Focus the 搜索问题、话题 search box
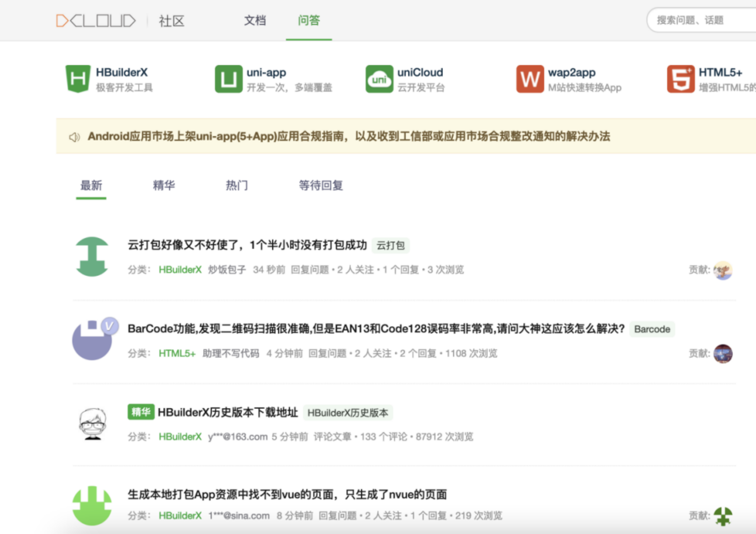Screen dimensions: 756x534 701,20
